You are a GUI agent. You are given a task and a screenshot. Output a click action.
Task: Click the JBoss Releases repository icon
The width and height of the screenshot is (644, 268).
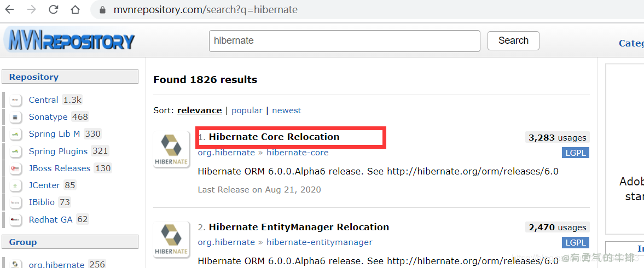coord(16,168)
